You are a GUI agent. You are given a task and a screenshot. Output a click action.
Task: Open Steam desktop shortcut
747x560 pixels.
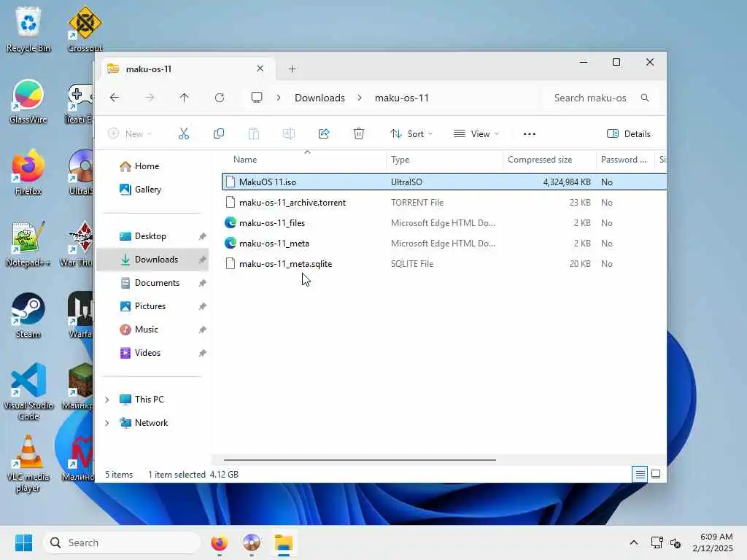28,315
